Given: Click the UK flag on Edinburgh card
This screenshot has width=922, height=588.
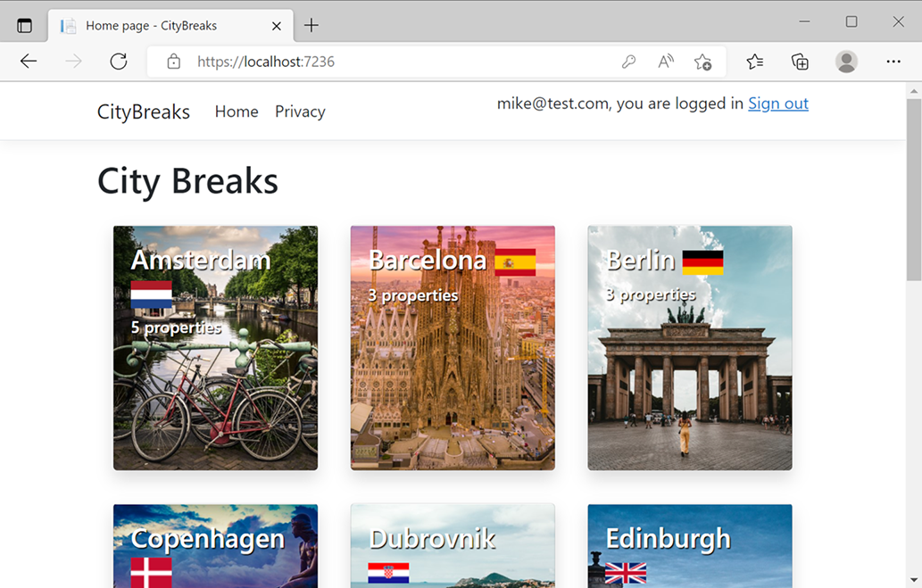Looking at the screenshot, I should tap(626, 573).
